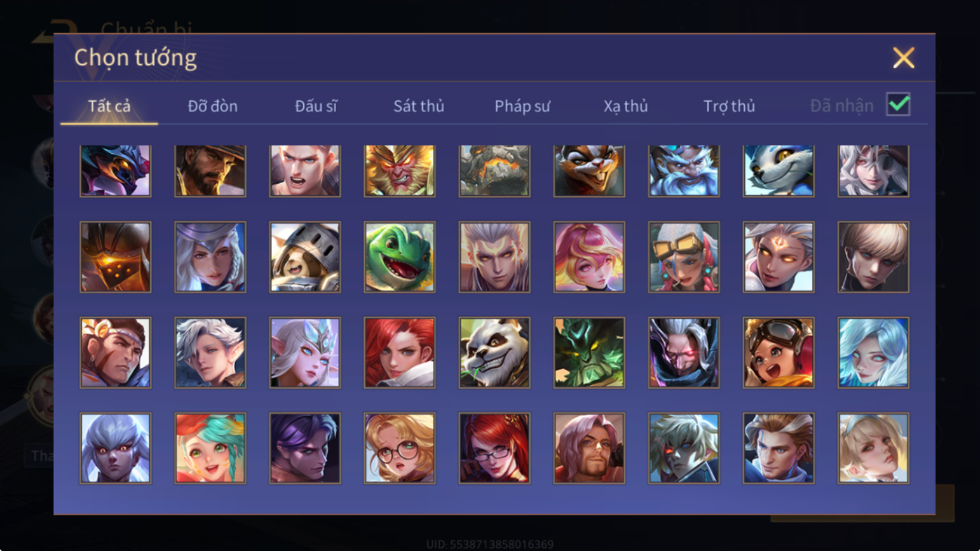Open the Đấu sĩ tab
This screenshot has width=980, height=551.
tap(316, 106)
